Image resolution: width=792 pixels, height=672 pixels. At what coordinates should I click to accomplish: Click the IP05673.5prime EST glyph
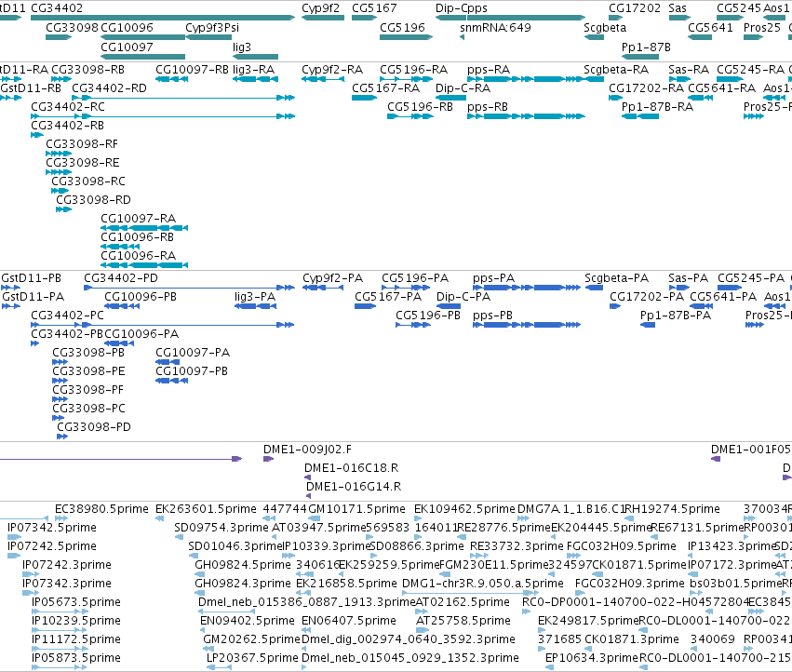[59, 612]
